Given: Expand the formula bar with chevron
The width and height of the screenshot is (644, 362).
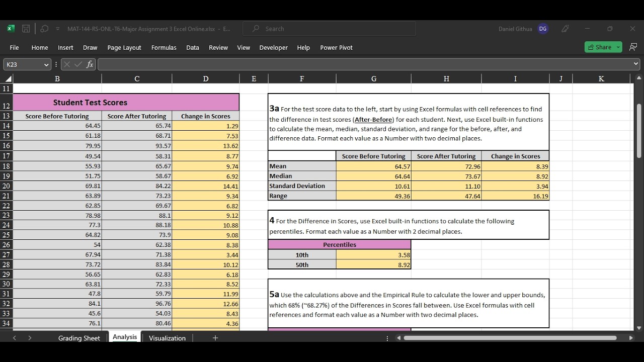Looking at the screenshot, I should 636,64.
